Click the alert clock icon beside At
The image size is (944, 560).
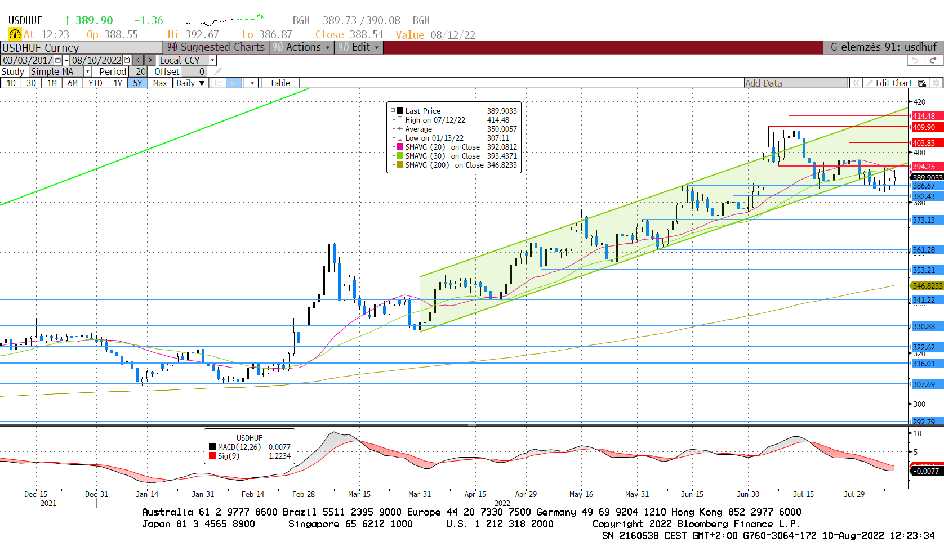[15, 34]
